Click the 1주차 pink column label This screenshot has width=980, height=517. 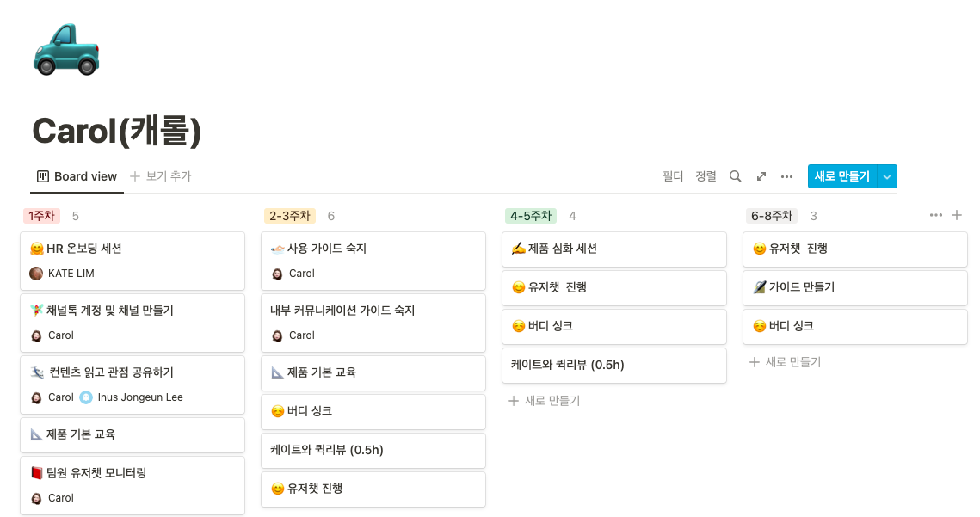point(41,216)
